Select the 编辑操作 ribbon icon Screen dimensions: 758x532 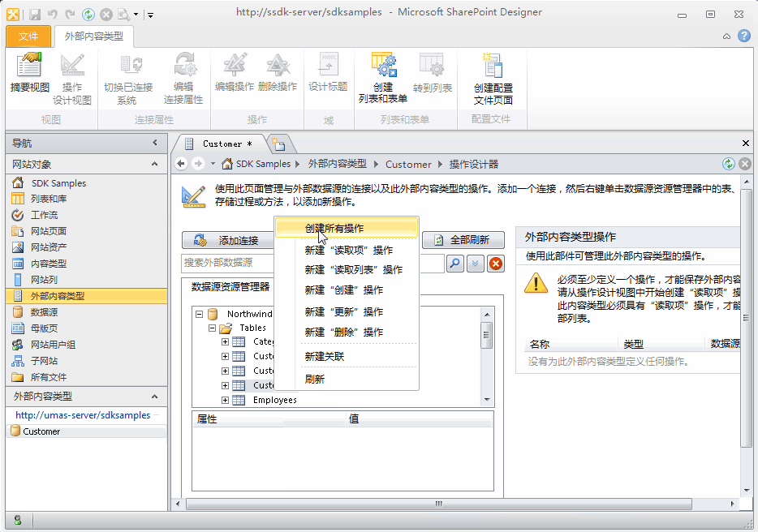[233, 73]
